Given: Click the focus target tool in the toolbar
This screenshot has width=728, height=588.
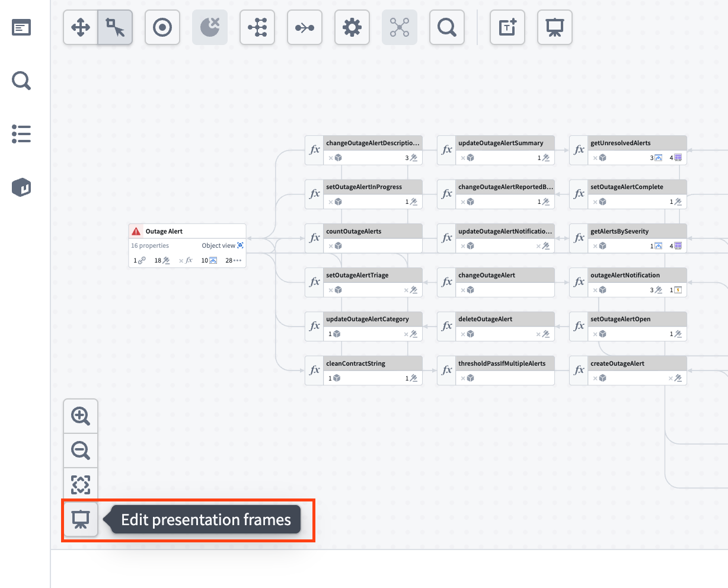Looking at the screenshot, I should 162,27.
